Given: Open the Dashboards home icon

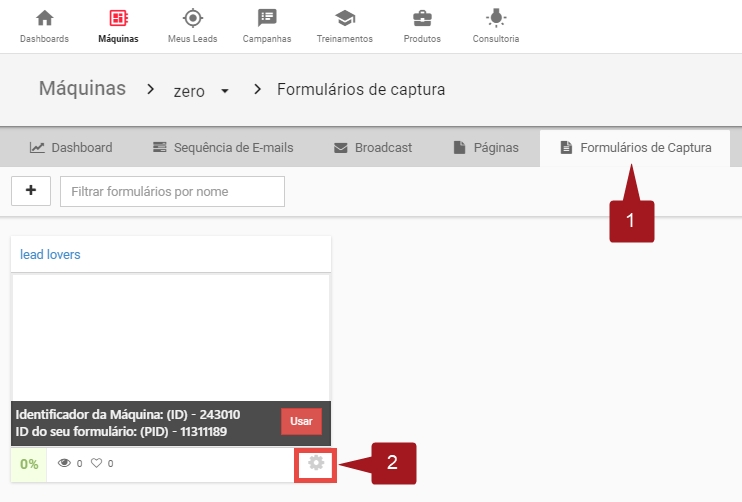Looking at the screenshot, I should point(44,18).
